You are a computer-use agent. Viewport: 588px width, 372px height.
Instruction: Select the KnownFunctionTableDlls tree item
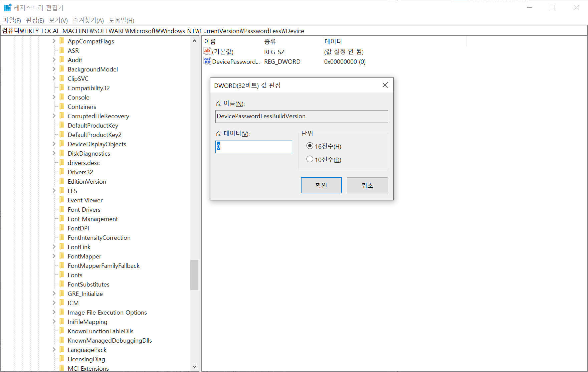[x=101, y=331]
